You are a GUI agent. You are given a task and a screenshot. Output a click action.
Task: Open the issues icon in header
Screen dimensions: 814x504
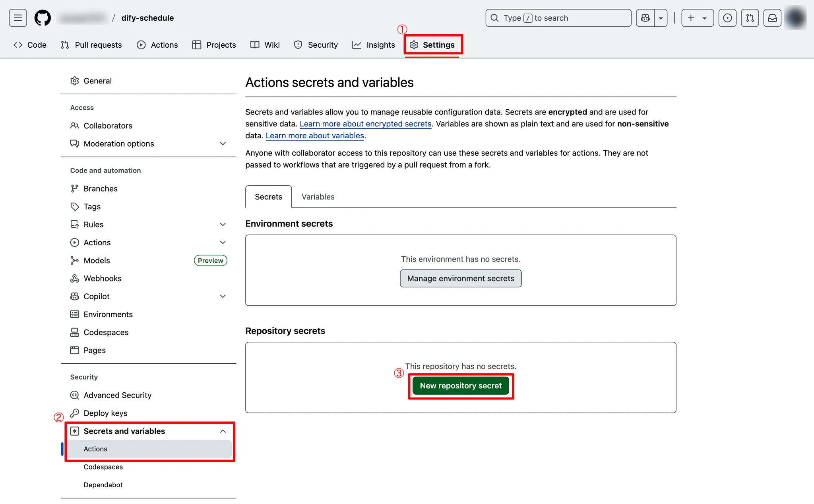[727, 18]
